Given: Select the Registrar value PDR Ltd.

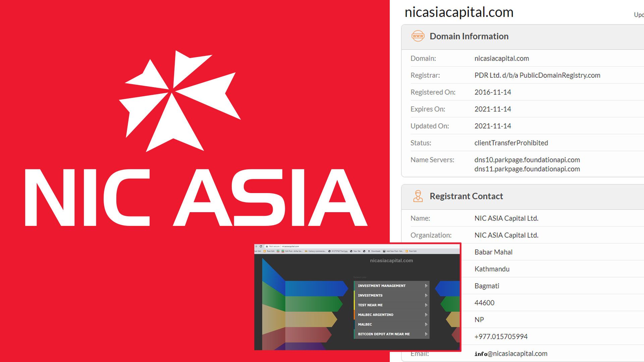Looking at the screenshot, I should pos(537,75).
